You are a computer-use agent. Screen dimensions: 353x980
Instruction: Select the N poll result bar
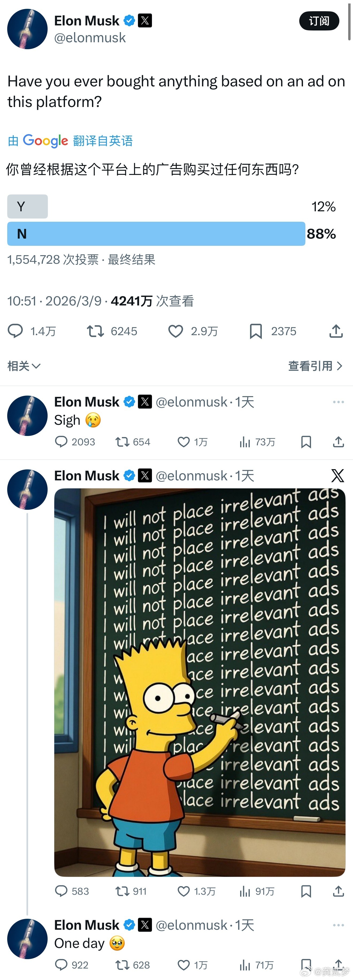pyautogui.click(x=156, y=233)
